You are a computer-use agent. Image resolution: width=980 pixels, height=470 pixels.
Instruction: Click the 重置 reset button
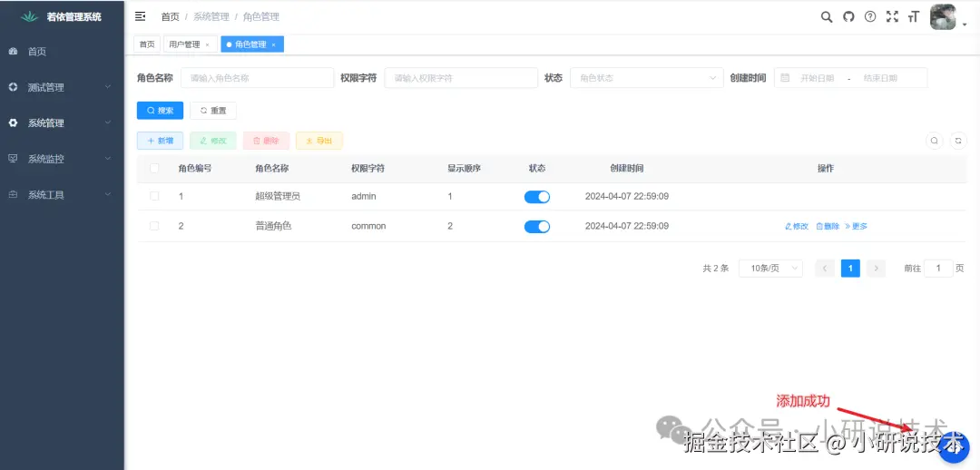[x=213, y=111]
